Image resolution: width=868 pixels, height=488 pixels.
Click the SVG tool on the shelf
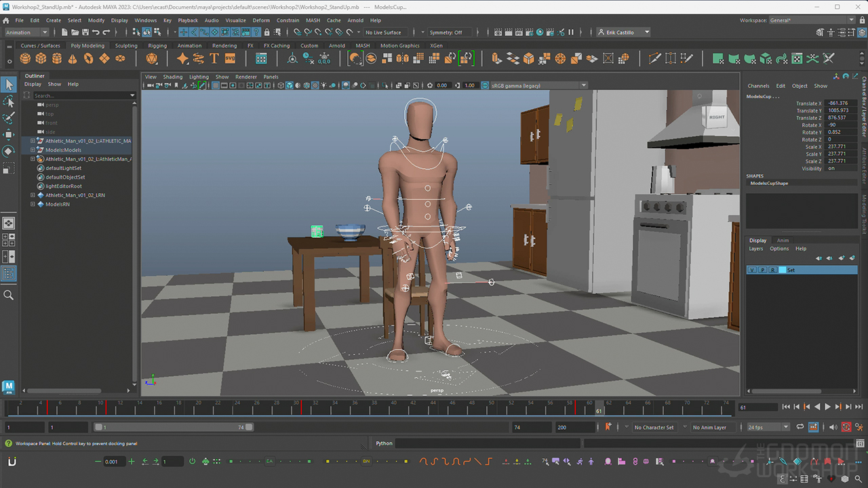pyautogui.click(x=231, y=59)
